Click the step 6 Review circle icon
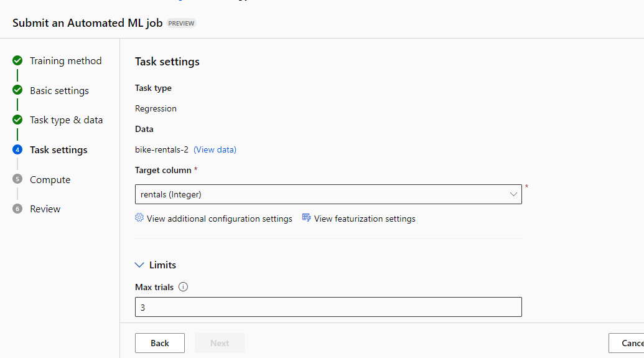644x358 pixels. coord(17,209)
